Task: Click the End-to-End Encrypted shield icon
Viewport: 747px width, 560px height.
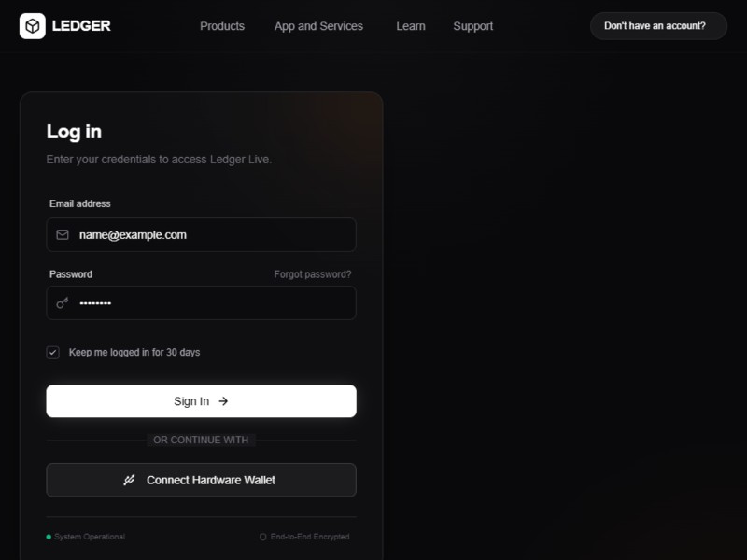Action: (263, 537)
